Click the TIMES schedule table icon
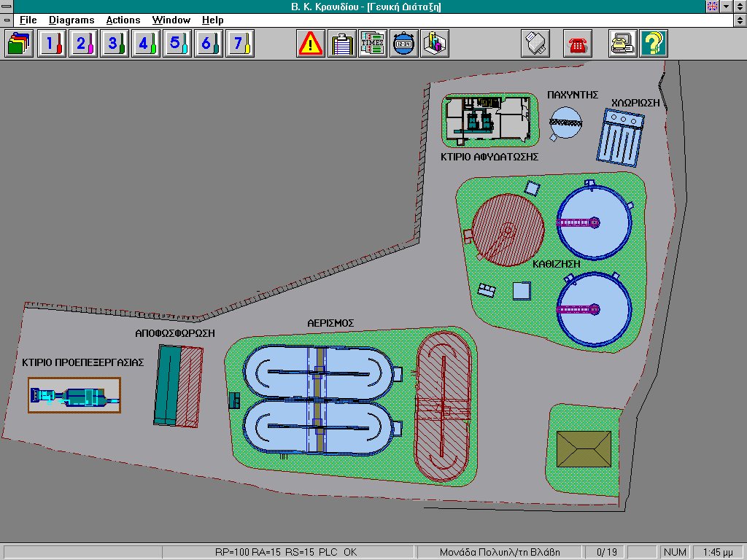 373,44
